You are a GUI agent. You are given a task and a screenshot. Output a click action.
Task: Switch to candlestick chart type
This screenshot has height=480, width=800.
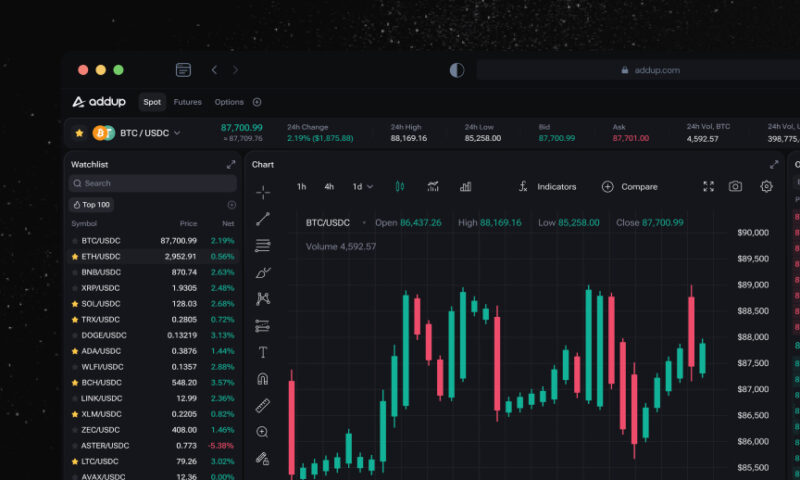[x=400, y=187]
